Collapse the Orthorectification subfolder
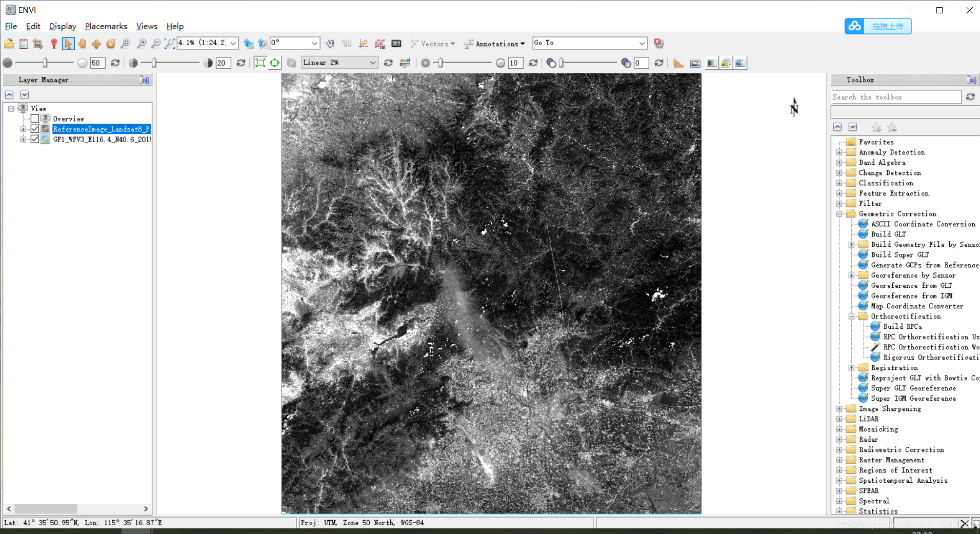The height and width of the screenshot is (534, 980). click(x=852, y=317)
